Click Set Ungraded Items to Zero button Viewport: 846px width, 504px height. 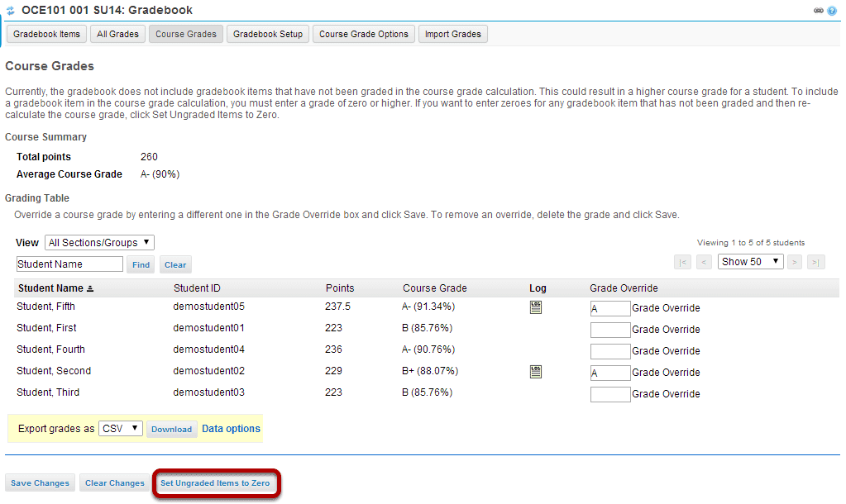point(215,483)
